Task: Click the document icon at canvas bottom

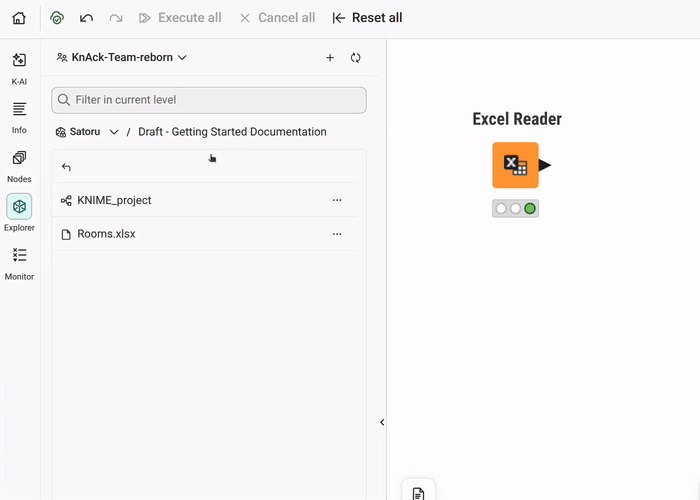Action: tap(418, 492)
